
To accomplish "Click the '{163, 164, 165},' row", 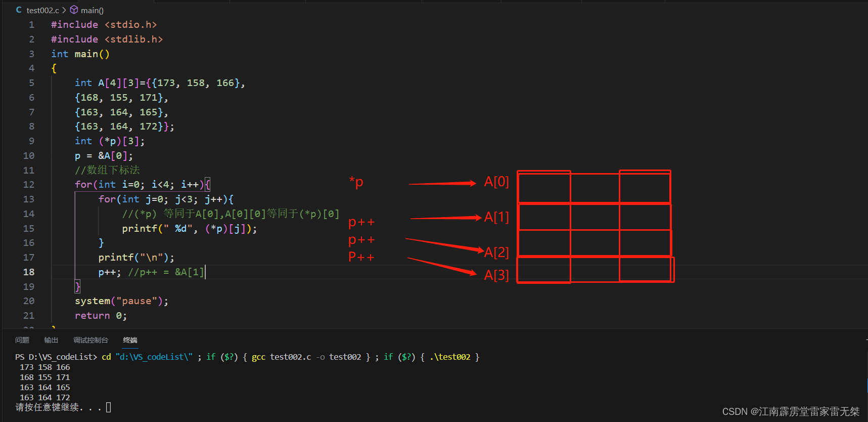I will coord(121,112).
